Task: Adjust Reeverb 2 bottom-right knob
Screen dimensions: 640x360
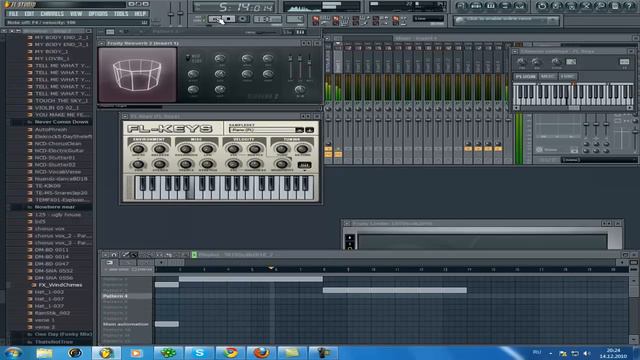Action: [300, 90]
